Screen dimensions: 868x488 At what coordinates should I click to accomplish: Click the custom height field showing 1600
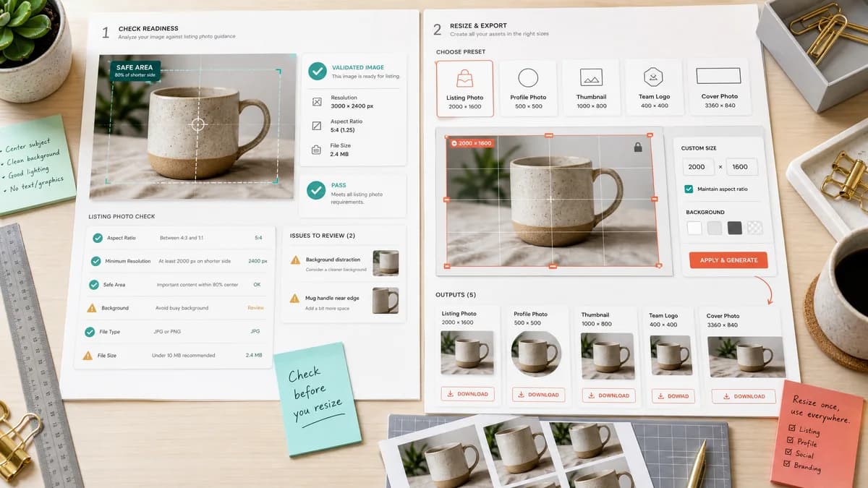[741, 166]
